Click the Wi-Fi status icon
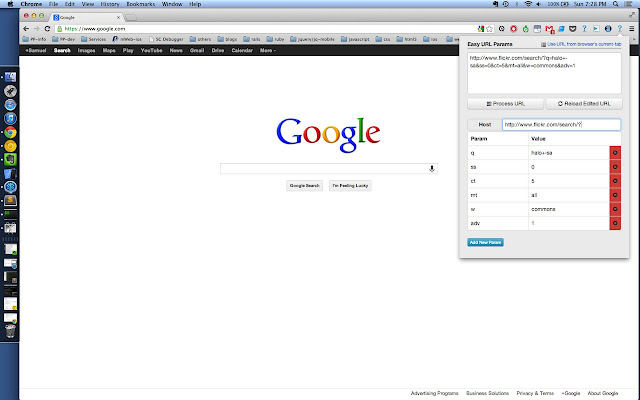 528,4
